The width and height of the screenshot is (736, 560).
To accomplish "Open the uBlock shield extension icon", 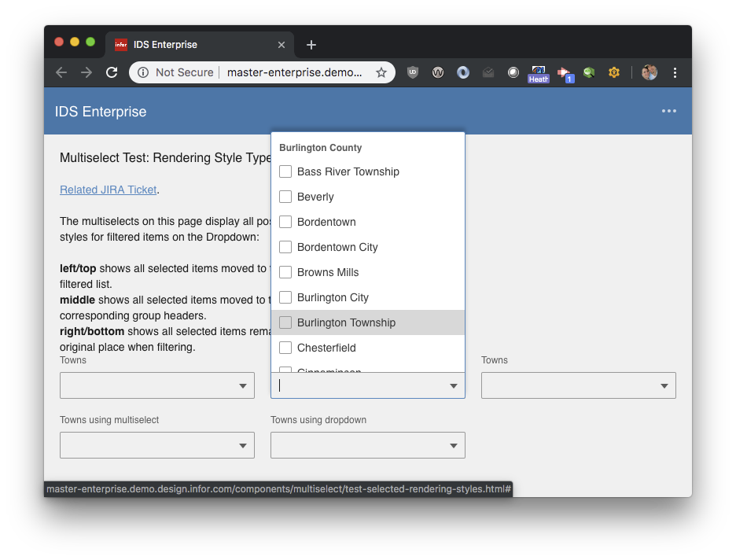I will click(x=413, y=72).
